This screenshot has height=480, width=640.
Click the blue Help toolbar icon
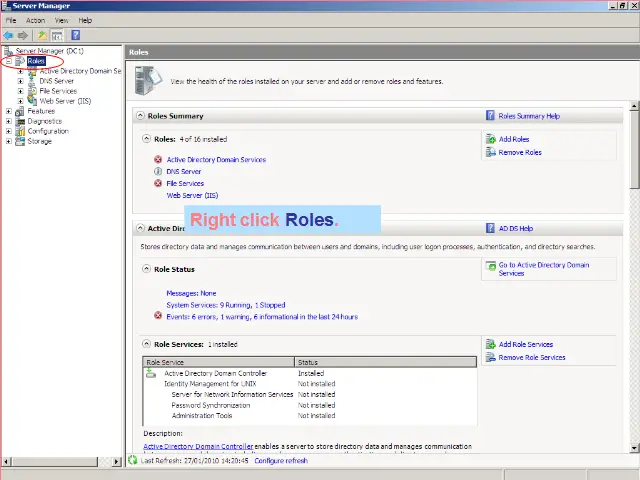pos(75,35)
